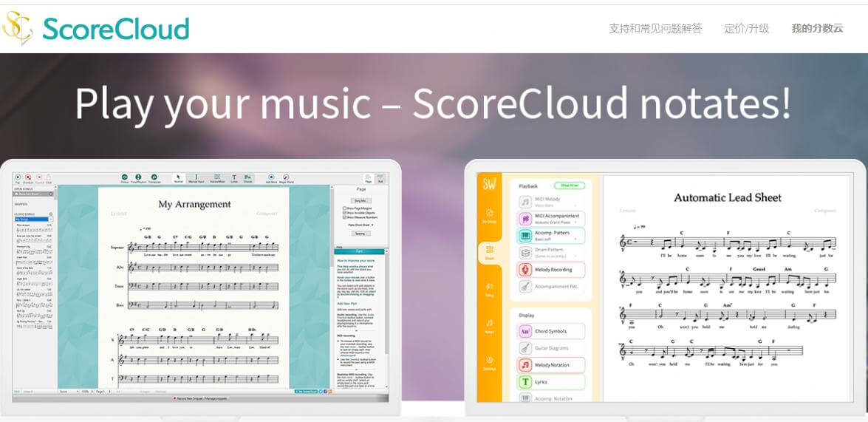
Task: Open the Song sidebar section
Action: 489,290
